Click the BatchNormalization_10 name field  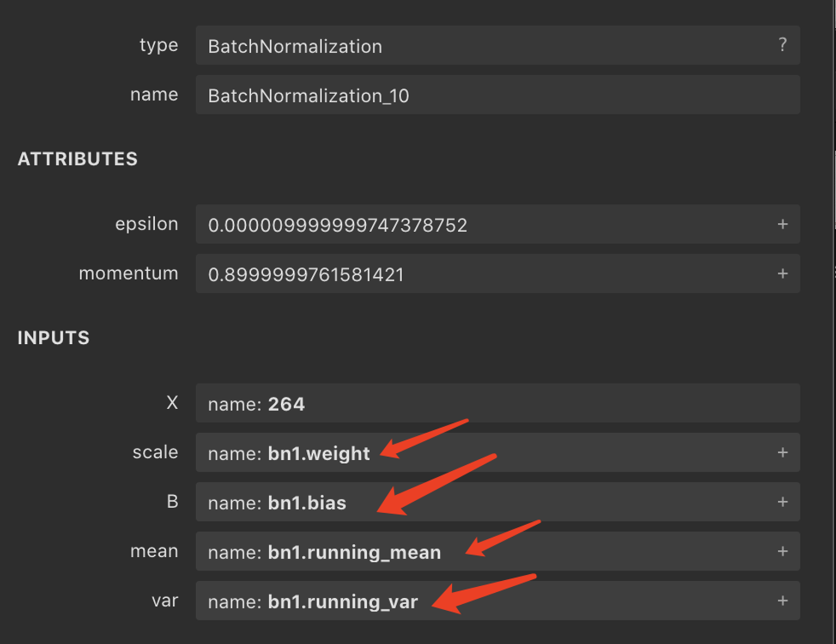coord(308,96)
